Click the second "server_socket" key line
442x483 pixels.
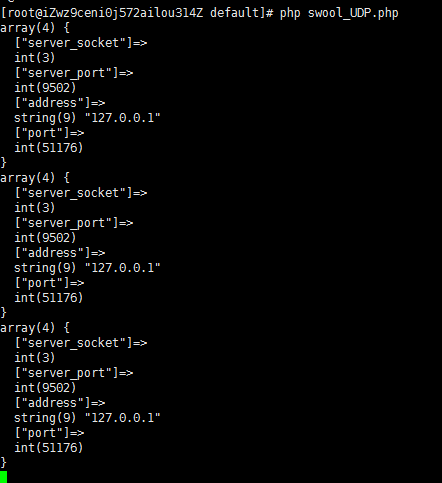click(x=81, y=193)
